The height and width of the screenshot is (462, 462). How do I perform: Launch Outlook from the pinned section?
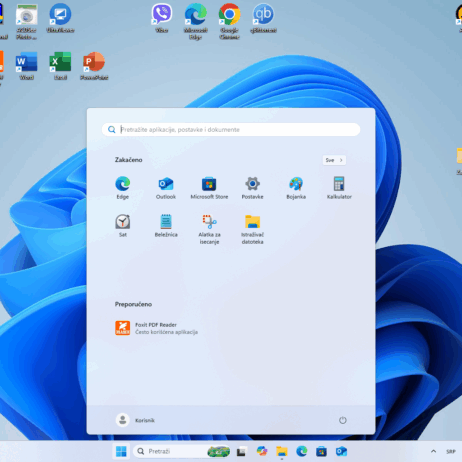pos(166,188)
